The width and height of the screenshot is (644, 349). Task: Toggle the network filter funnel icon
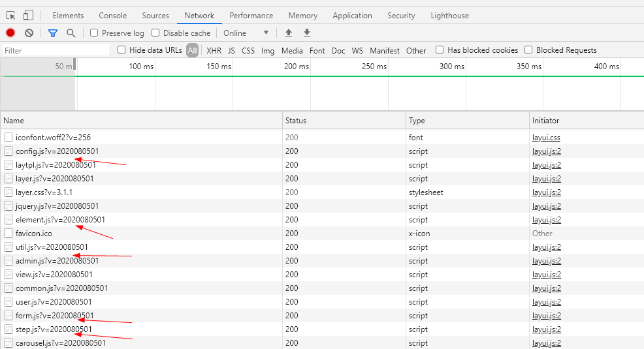53,33
